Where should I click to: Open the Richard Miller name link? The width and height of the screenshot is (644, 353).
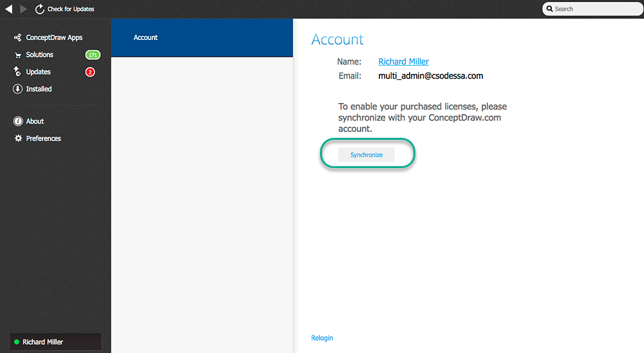tap(403, 62)
